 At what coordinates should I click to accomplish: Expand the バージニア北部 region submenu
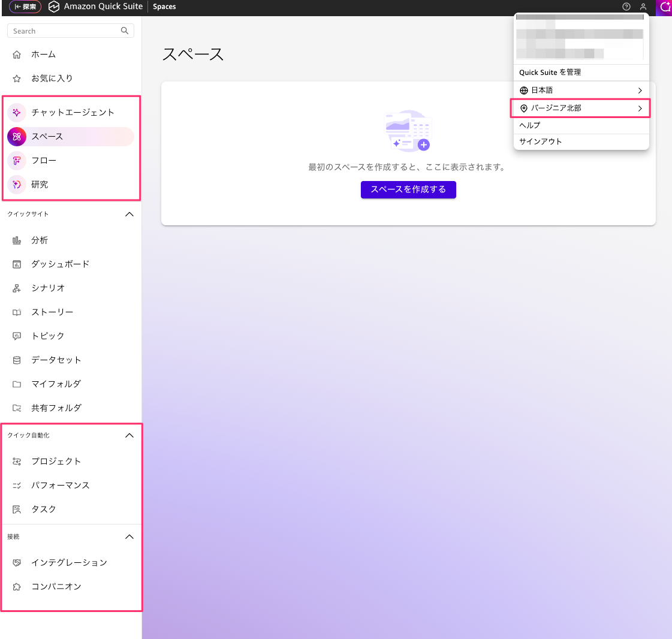[640, 108]
